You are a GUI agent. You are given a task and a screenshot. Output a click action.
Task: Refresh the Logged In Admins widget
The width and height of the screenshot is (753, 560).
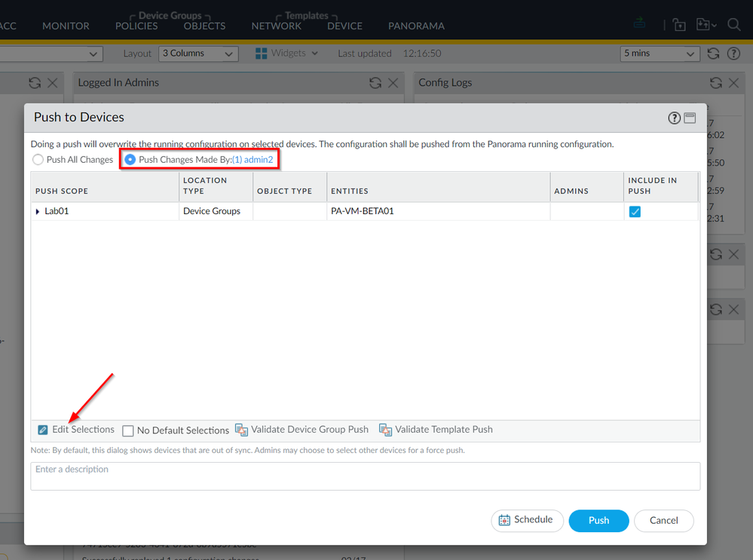[375, 83]
